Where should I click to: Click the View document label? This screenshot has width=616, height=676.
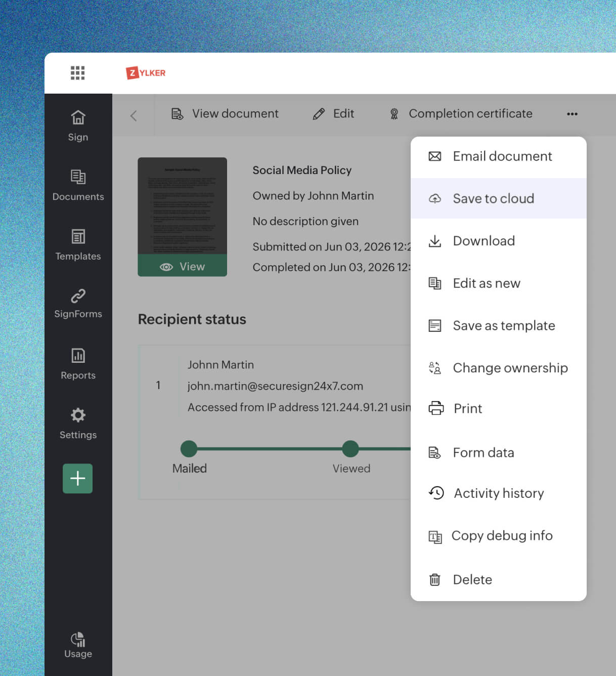point(235,114)
